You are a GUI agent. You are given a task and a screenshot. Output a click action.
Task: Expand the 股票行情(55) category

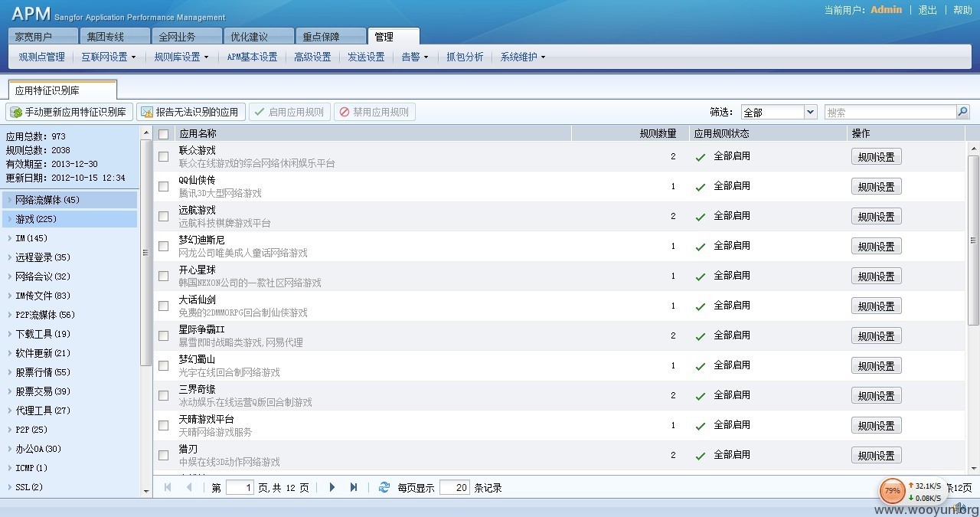(69, 372)
